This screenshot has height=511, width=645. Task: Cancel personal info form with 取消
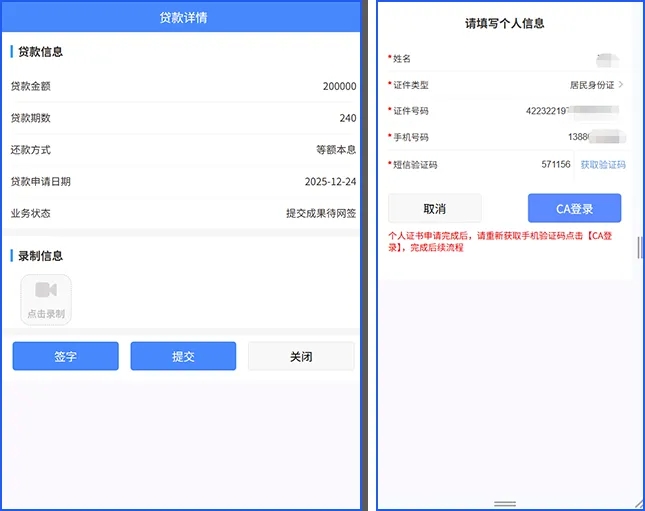coord(434,208)
